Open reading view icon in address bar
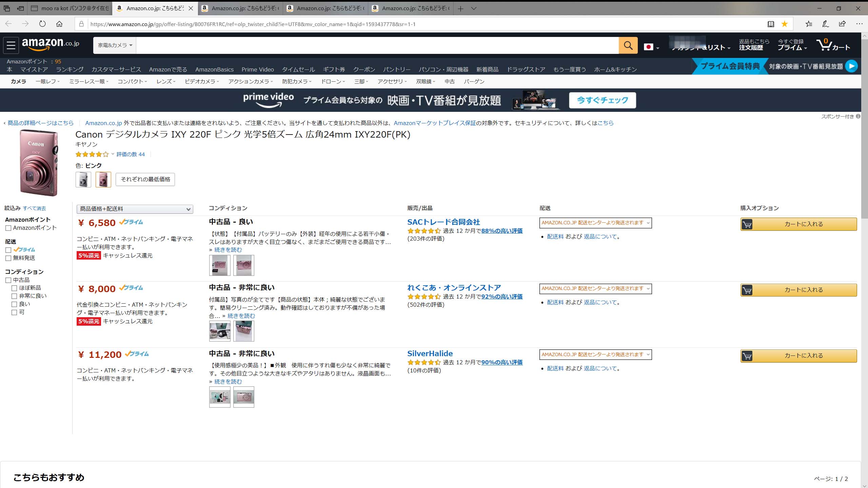Viewport: 868px width, 488px height. click(x=771, y=24)
